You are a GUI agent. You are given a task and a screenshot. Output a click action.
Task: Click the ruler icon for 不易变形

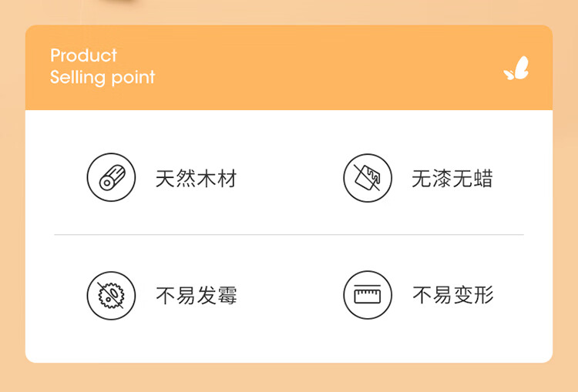coord(368,295)
